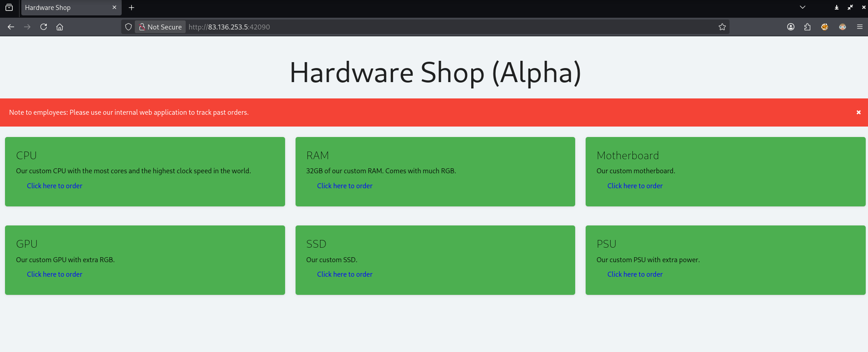Open the Firefox View icon in tab bar
Viewport: 868px width, 352px height.
(9, 8)
